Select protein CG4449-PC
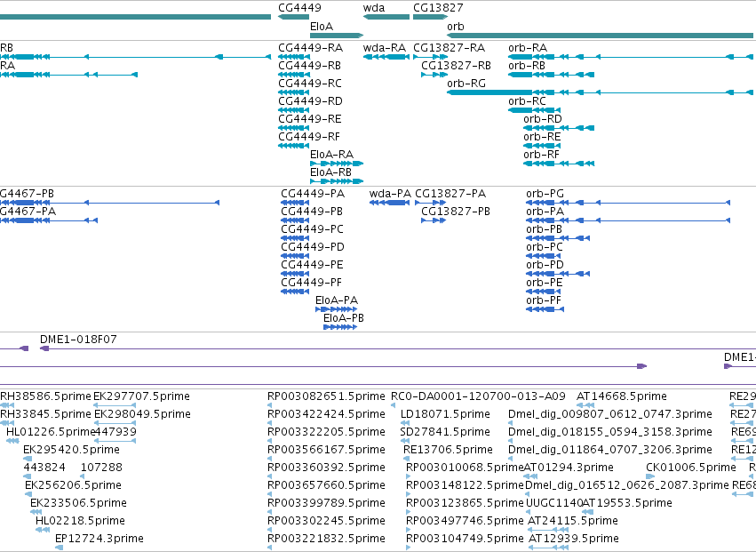This screenshot has height=552, width=756. tap(295, 238)
